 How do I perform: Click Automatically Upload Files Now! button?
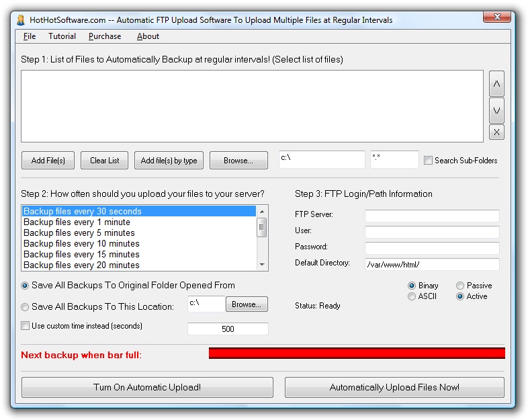(x=394, y=387)
